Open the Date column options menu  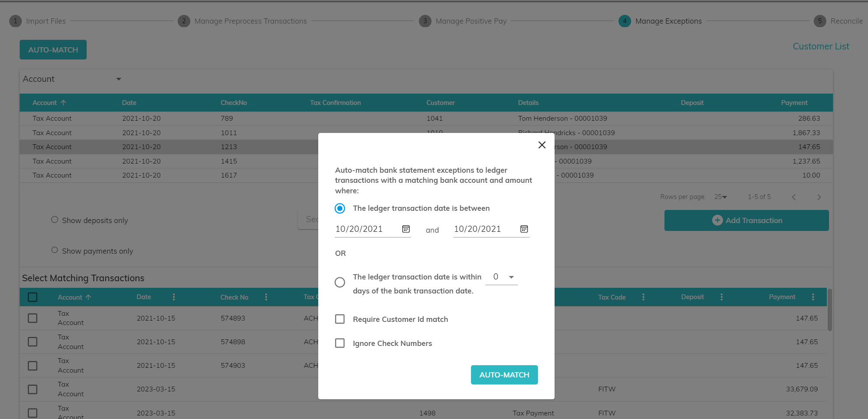(x=174, y=297)
